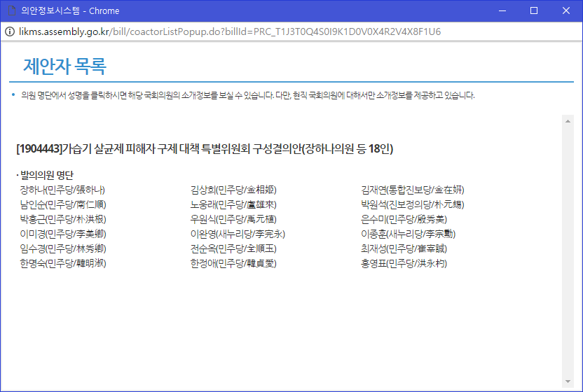
Task: Open profile of 우원식(민주당)
Action: (233, 219)
